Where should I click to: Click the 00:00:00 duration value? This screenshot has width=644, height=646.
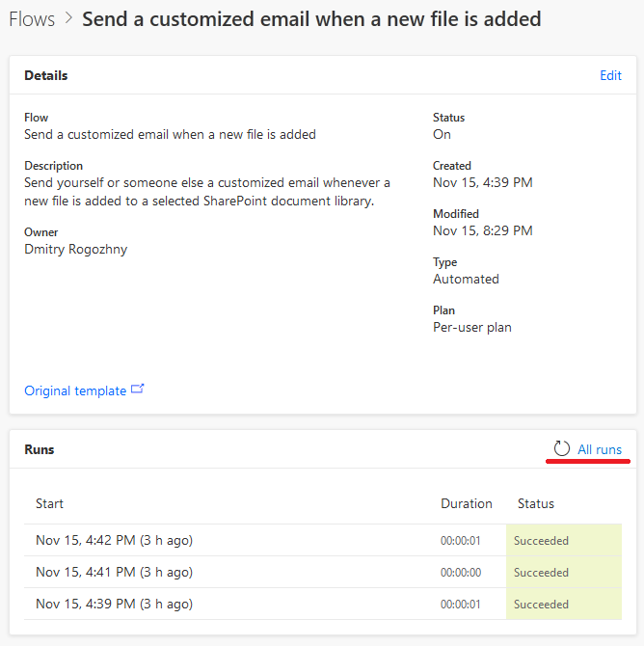461,573
